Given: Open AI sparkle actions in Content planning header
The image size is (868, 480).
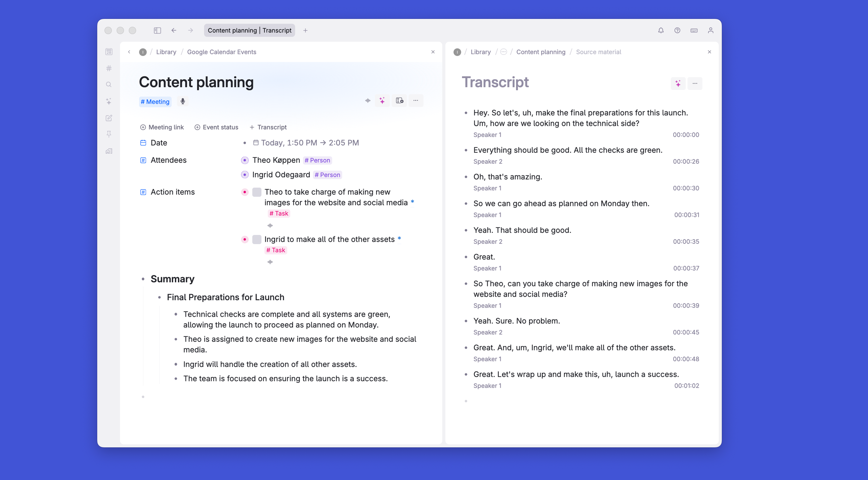Looking at the screenshot, I should click(x=382, y=101).
